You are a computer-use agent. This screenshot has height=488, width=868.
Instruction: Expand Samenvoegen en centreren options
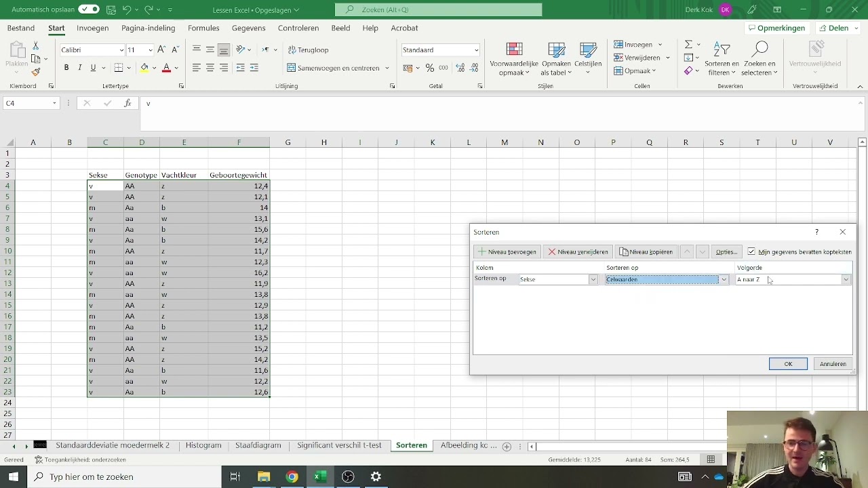pos(387,68)
